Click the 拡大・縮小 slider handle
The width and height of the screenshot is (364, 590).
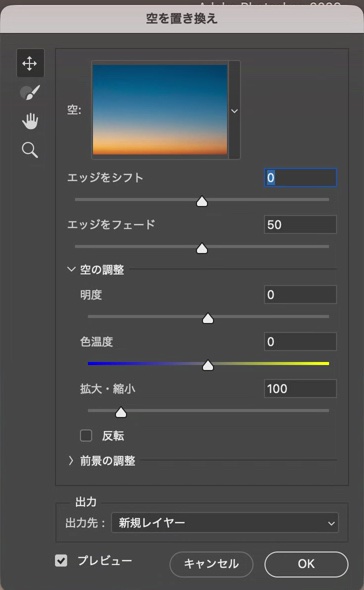pyautogui.click(x=121, y=412)
